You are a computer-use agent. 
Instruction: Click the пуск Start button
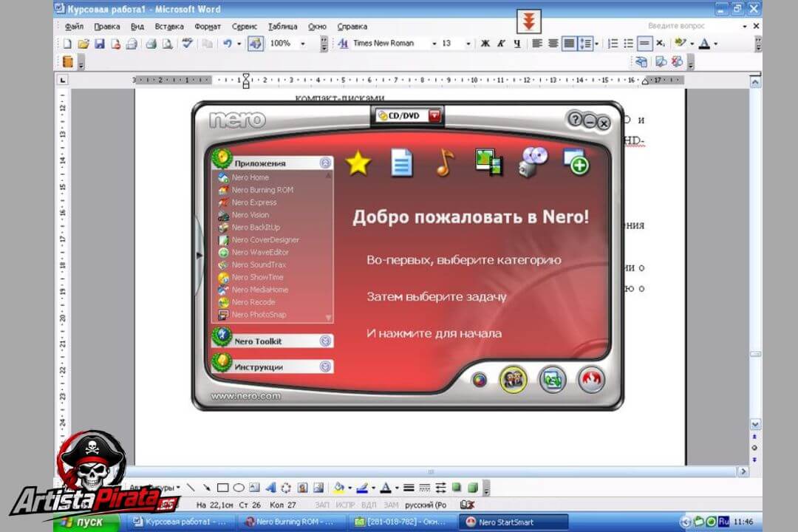pos(86,522)
